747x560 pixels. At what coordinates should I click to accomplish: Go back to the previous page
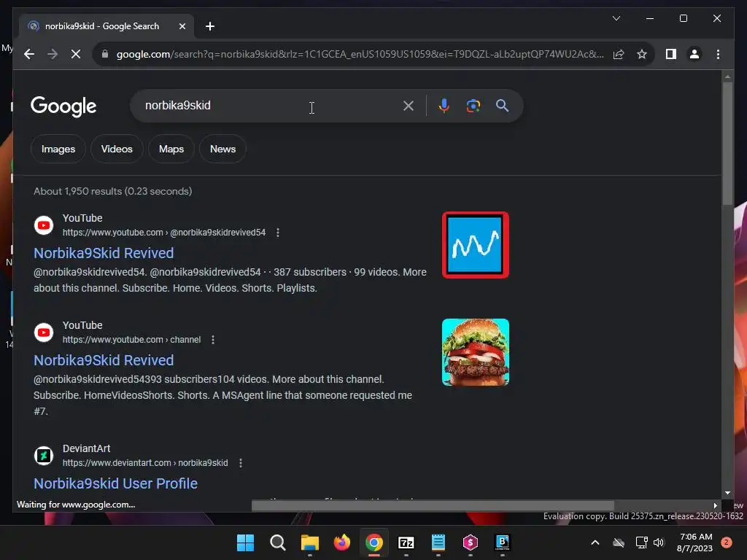tap(29, 54)
